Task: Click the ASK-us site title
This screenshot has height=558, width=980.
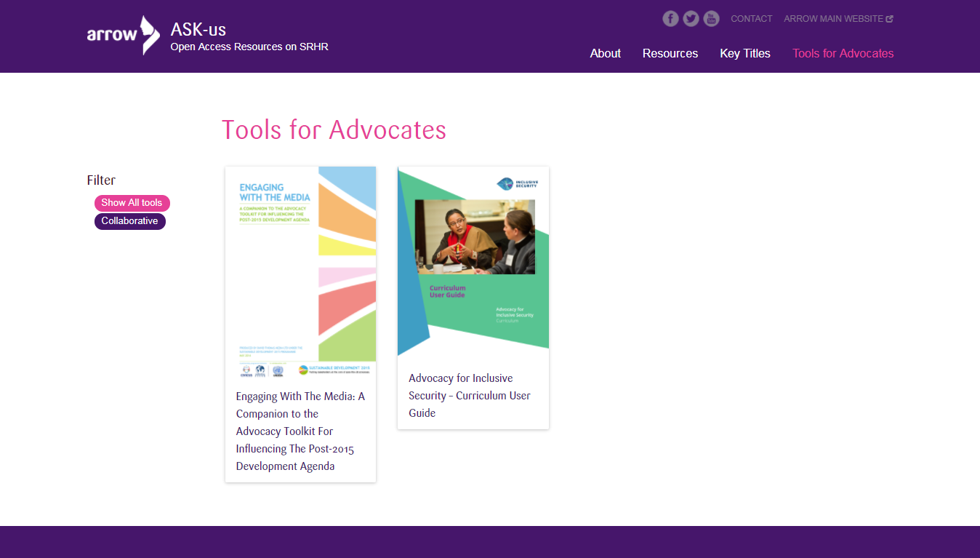Action: coord(198,30)
